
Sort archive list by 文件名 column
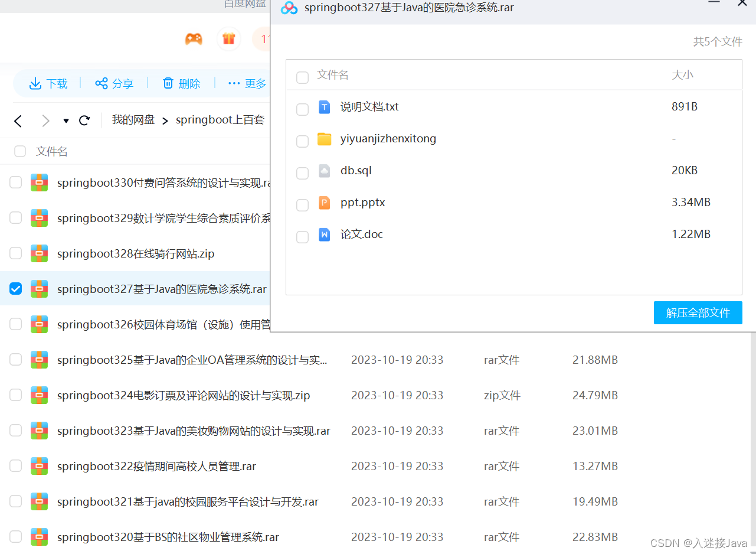[x=333, y=75]
